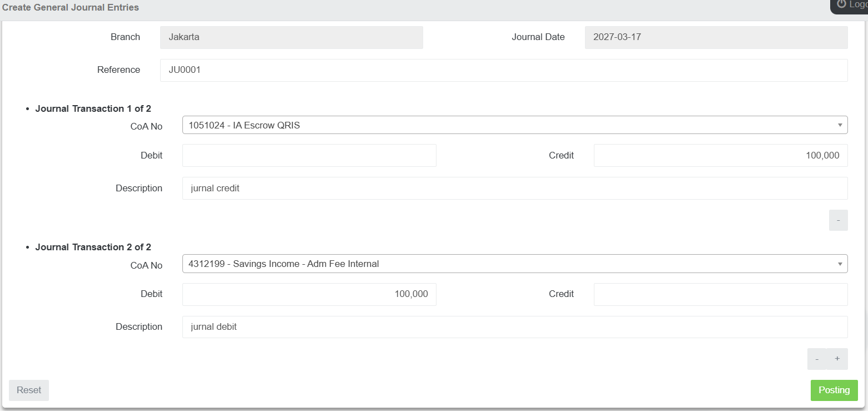Screen dimensions: 868x411
Task: Click the Reset button
Action: [x=29, y=390]
